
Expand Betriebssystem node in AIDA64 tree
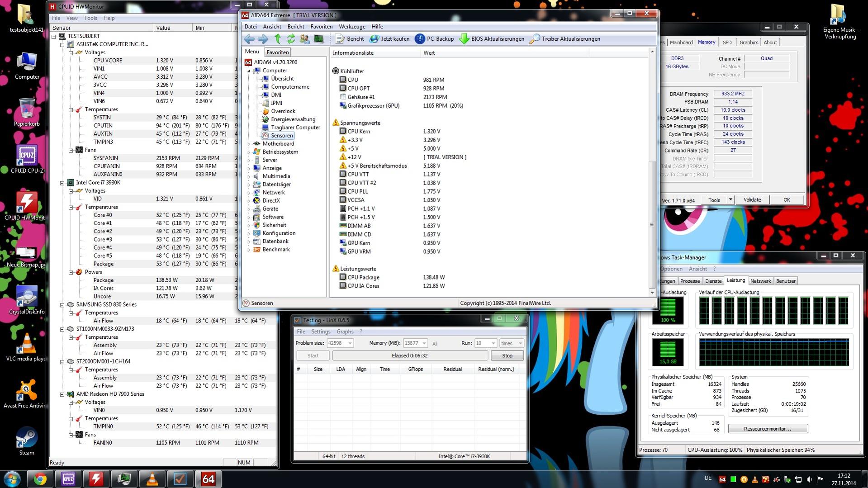249,152
